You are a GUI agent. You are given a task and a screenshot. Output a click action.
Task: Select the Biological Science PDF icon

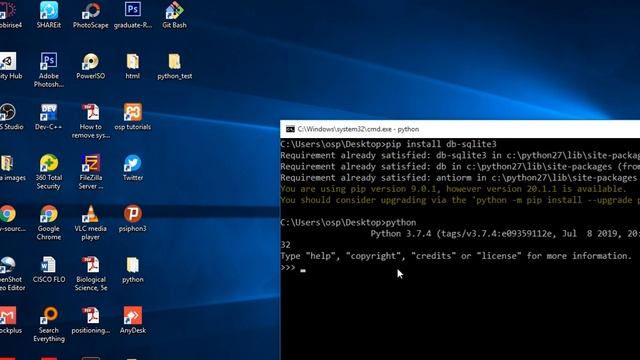click(x=91, y=273)
